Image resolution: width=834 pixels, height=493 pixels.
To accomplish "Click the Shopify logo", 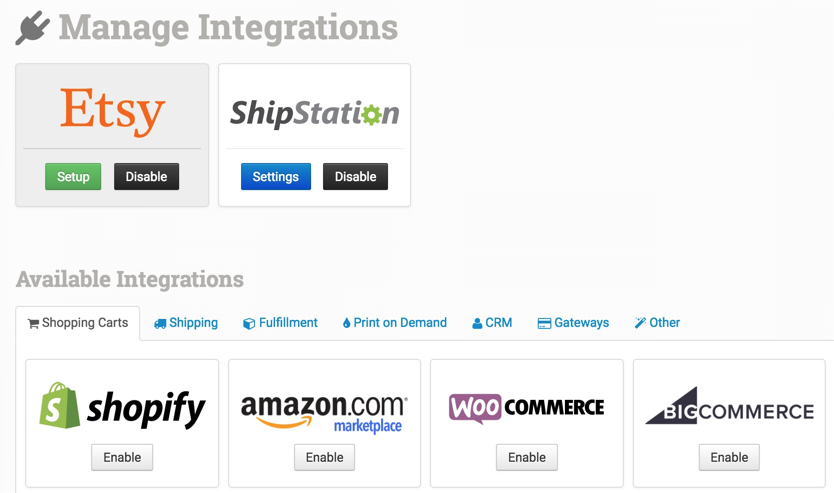I will pyautogui.click(x=122, y=406).
